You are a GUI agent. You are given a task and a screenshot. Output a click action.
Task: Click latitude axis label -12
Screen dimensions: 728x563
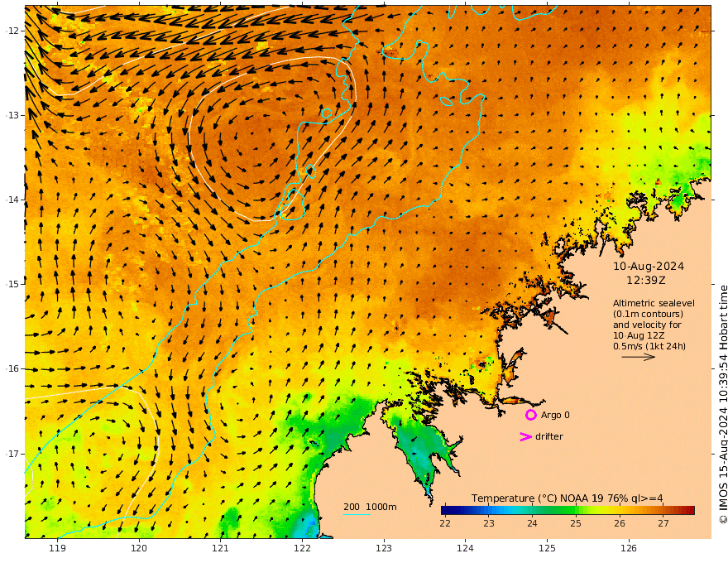[12, 31]
